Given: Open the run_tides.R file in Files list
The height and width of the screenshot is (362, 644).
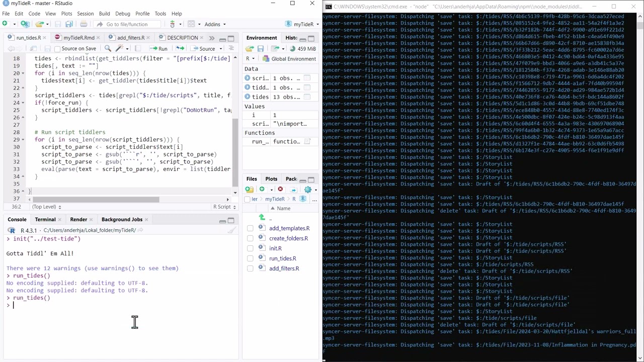Looking at the screenshot, I should [282, 258].
